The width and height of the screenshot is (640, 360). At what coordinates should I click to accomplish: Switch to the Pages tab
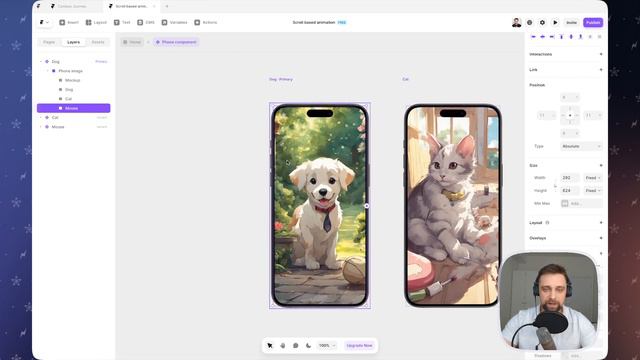(x=49, y=42)
